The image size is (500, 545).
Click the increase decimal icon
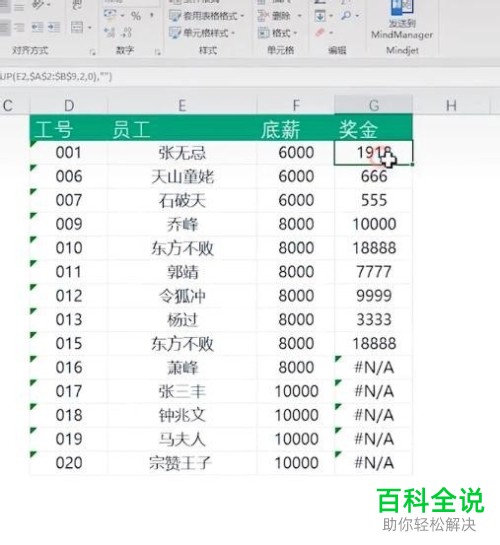[x=110, y=32]
